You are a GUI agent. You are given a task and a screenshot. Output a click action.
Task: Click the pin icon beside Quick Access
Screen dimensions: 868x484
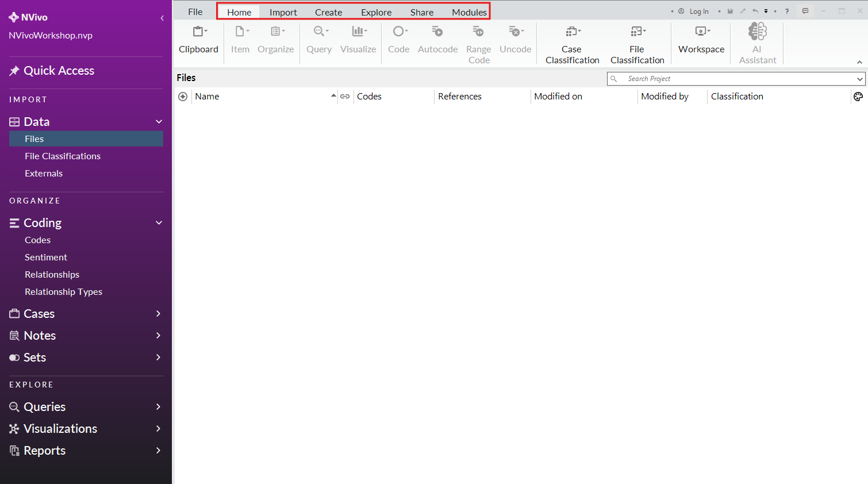[x=14, y=71]
